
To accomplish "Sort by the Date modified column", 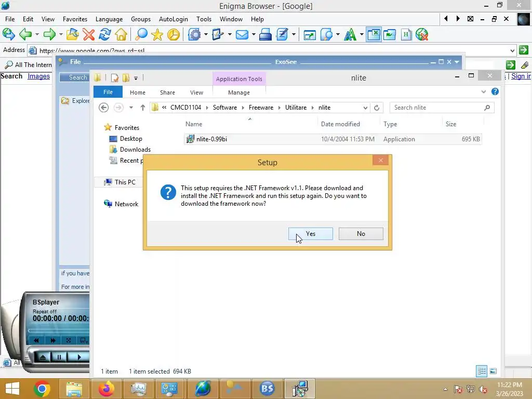I will point(340,124).
